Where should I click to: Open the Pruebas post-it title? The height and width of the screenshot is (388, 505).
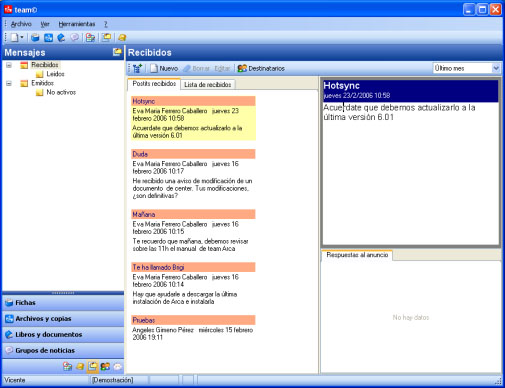[193, 320]
